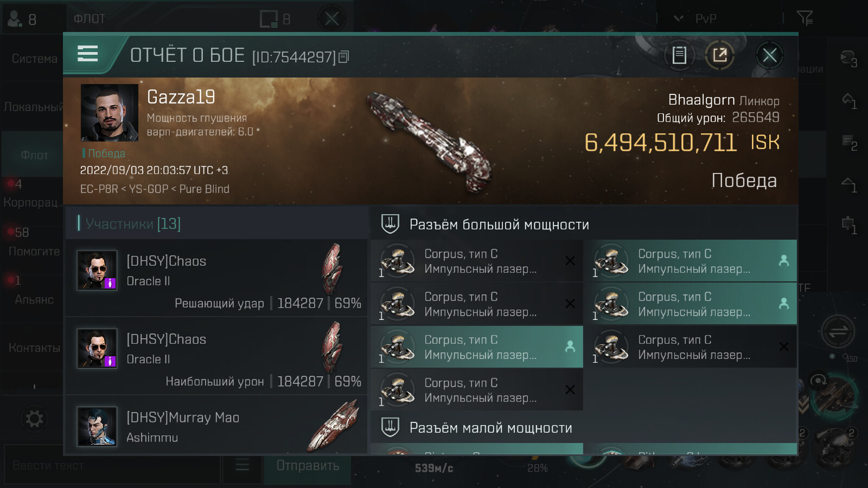Select the fleet members count icon

[x=22, y=19]
